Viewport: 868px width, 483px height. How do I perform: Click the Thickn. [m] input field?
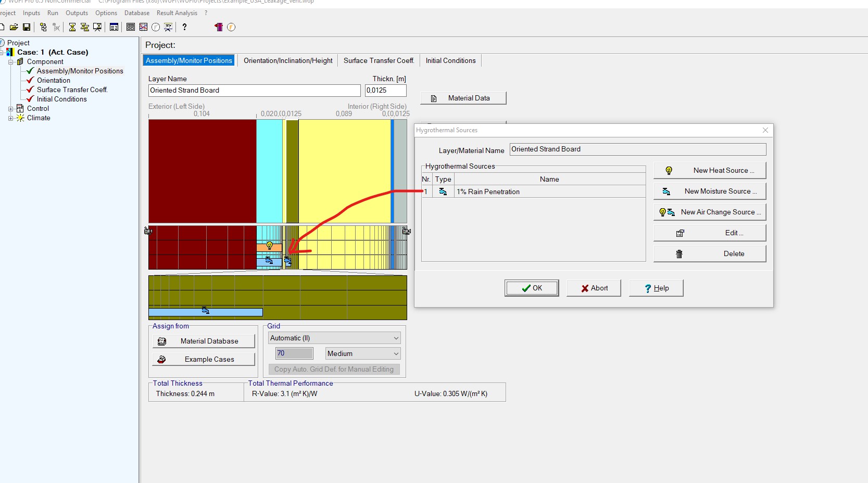pos(385,91)
